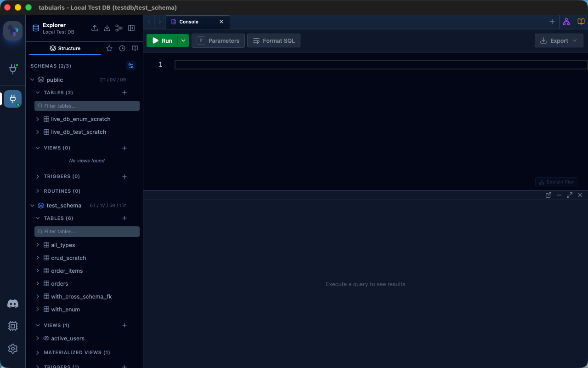
Task: Open the book icon tab in Explorer
Action: pos(135,48)
